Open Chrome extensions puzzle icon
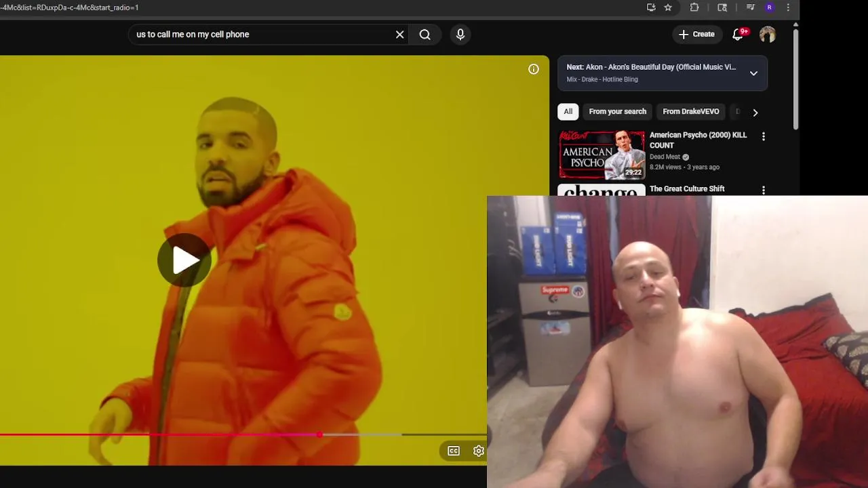868x488 pixels. (x=694, y=7)
